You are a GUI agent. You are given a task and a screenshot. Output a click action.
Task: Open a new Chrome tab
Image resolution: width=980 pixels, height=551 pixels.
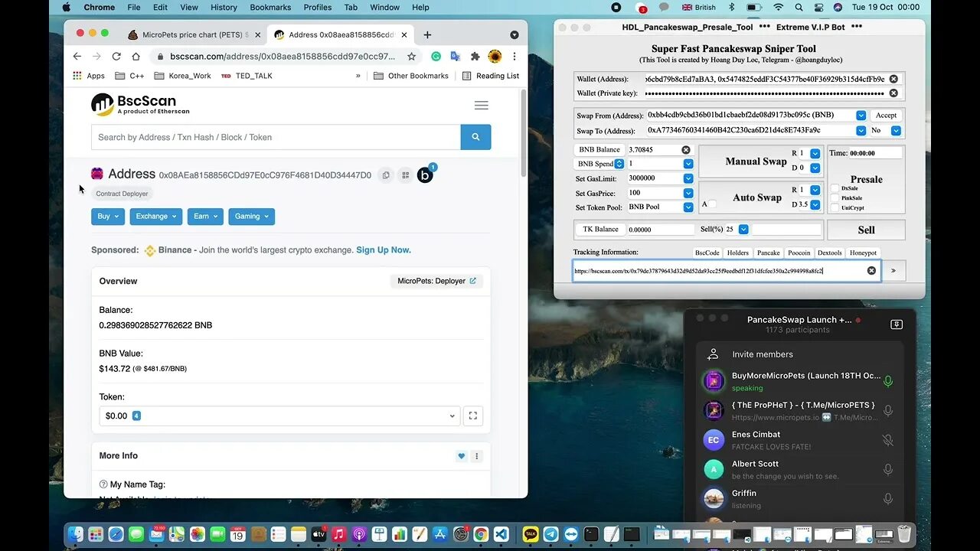point(427,34)
